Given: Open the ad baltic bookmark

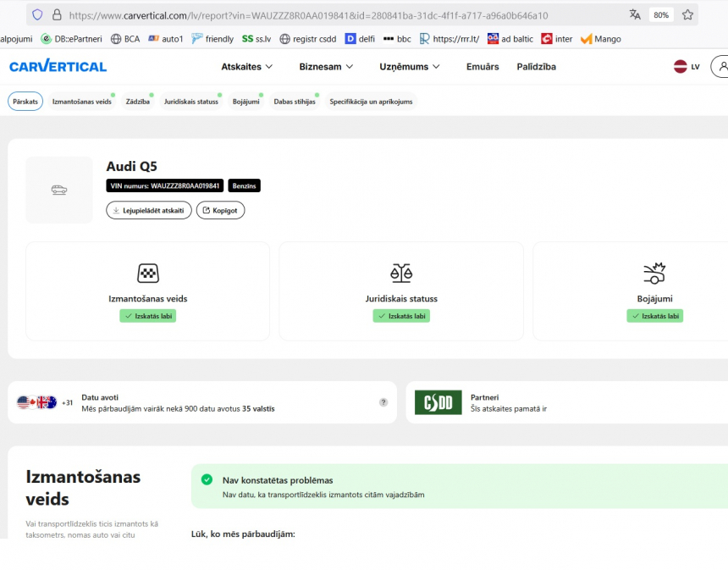Looking at the screenshot, I should point(510,39).
